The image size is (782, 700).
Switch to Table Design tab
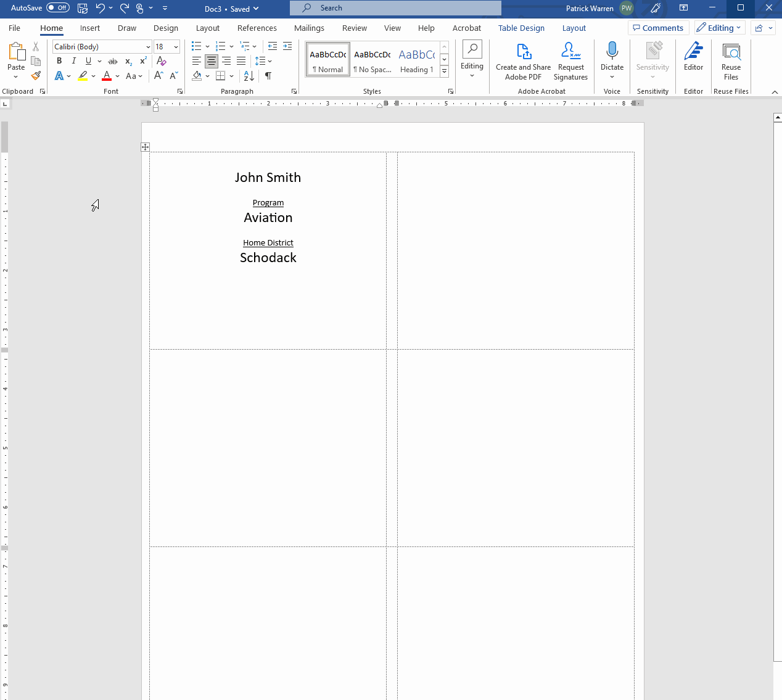click(x=521, y=28)
